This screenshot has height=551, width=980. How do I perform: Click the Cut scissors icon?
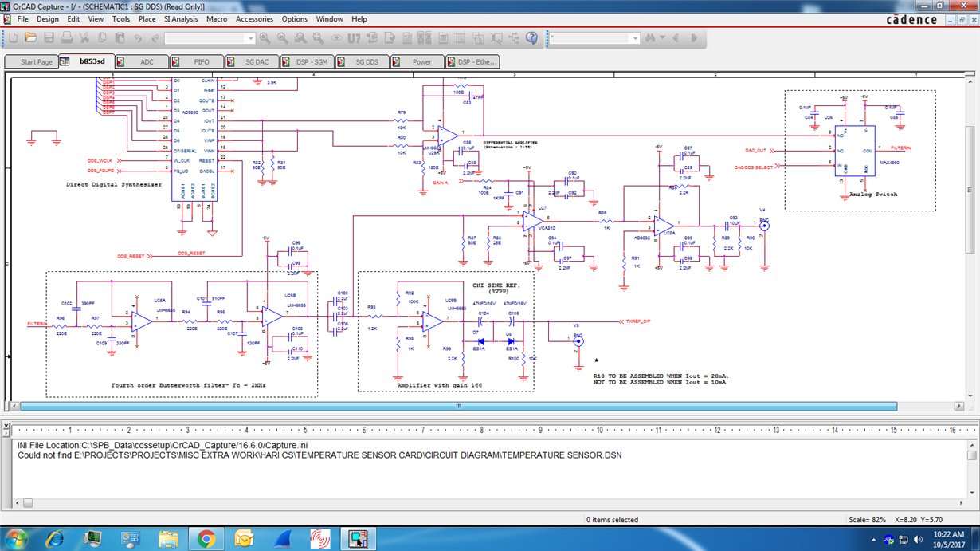(x=84, y=37)
